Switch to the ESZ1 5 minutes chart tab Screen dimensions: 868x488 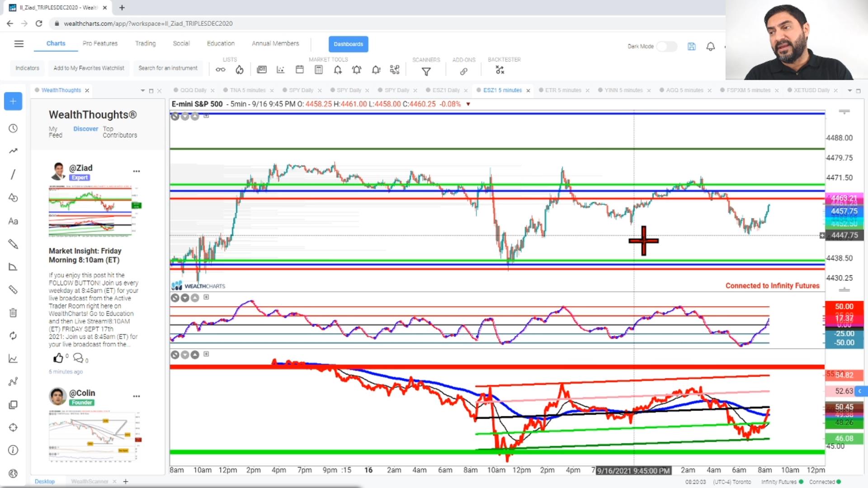click(502, 90)
